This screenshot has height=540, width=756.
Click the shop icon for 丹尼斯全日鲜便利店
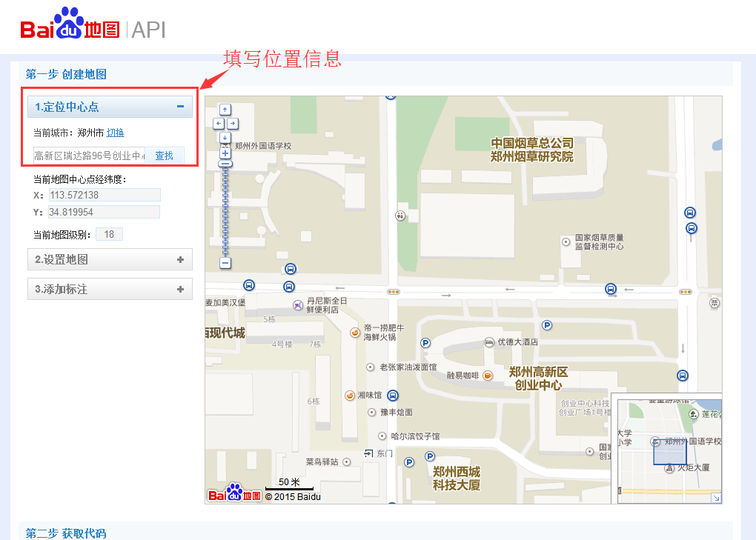coord(298,305)
